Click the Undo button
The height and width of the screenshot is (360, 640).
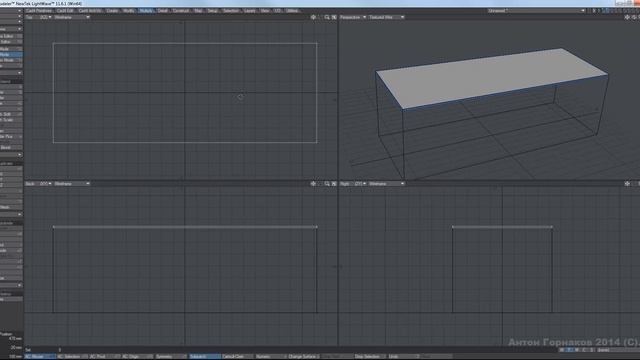coord(403,356)
